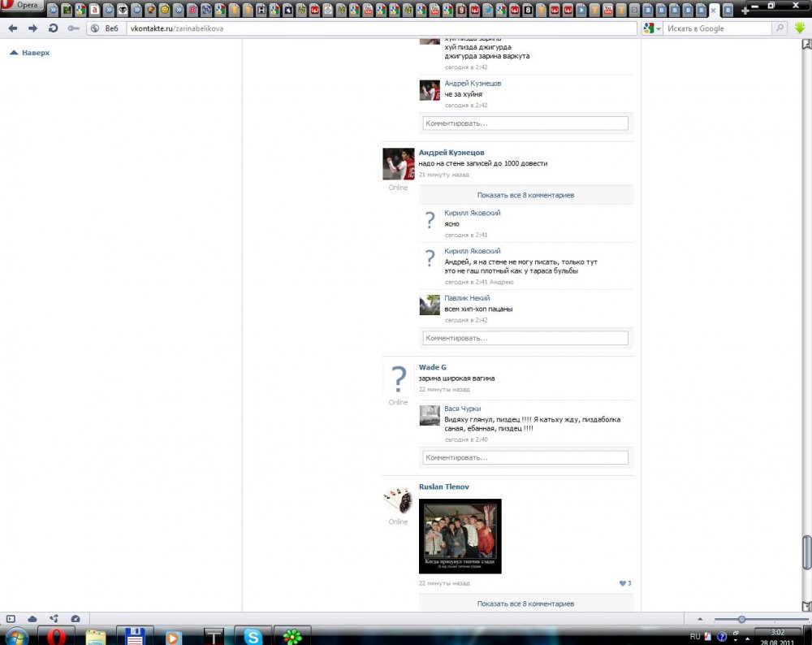Click the magnifier search button

coord(780,28)
